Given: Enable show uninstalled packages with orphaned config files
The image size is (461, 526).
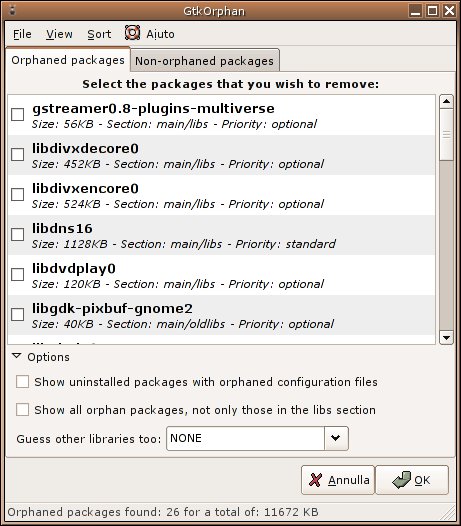Looking at the screenshot, I should point(22,382).
